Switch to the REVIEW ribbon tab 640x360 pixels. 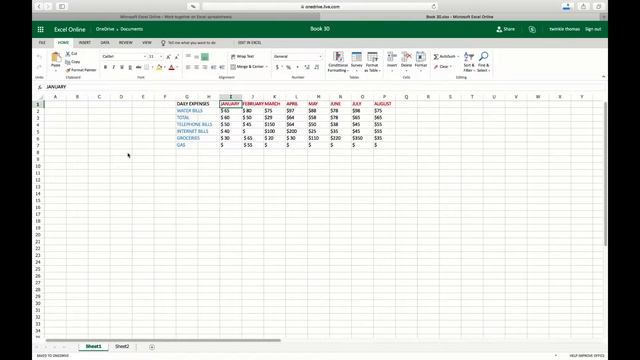(126, 43)
